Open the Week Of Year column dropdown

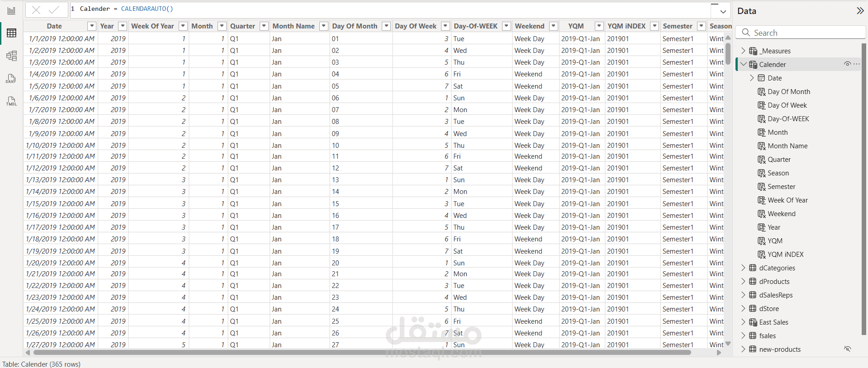[183, 26]
